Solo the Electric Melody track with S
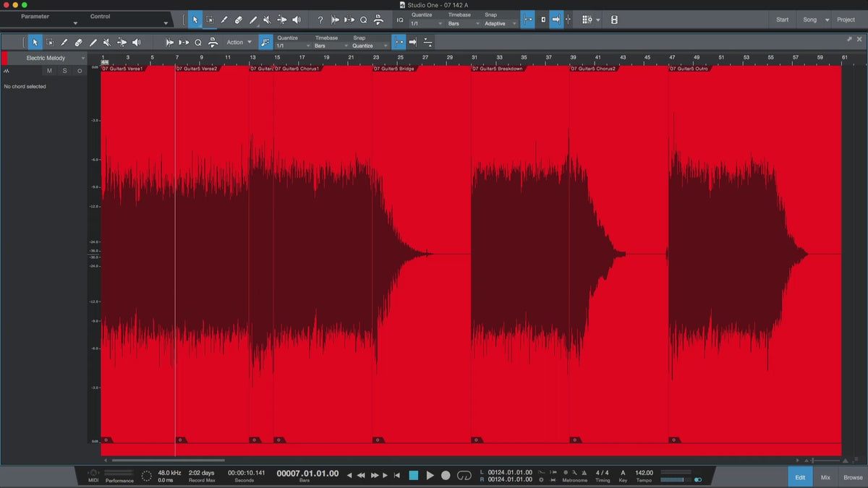This screenshot has height=488, width=868. coord(64,71)
